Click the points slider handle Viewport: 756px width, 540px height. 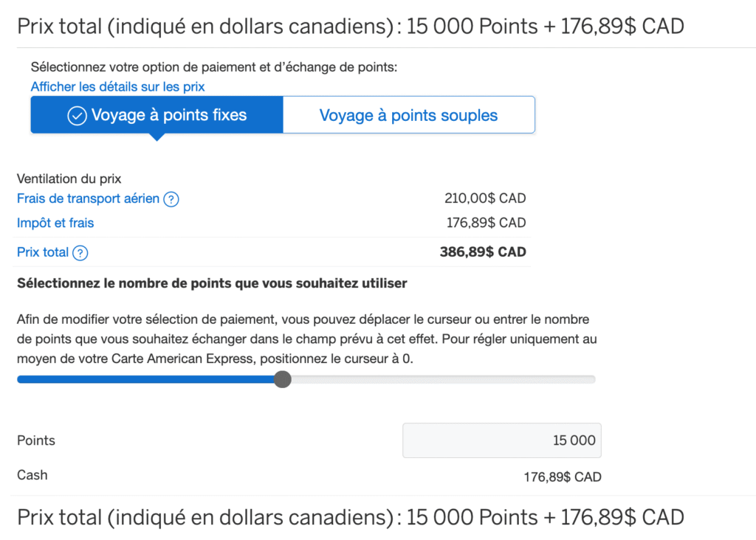point(283,378)
